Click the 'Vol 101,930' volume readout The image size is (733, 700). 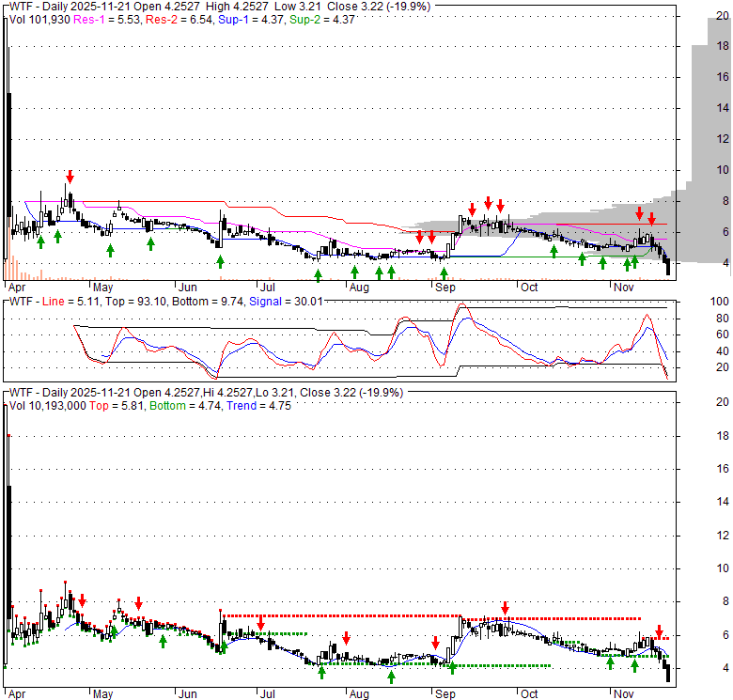[39, 20]
